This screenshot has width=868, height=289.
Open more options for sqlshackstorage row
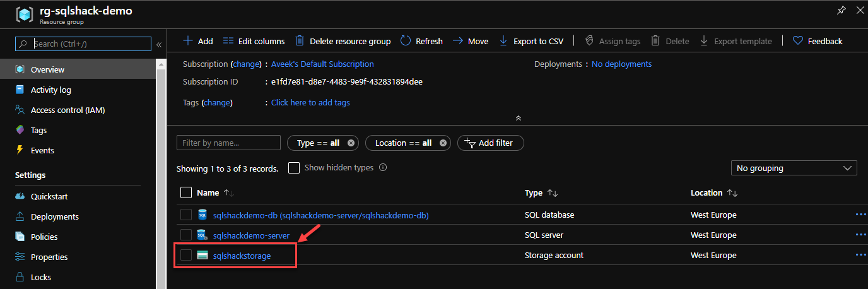860,255
